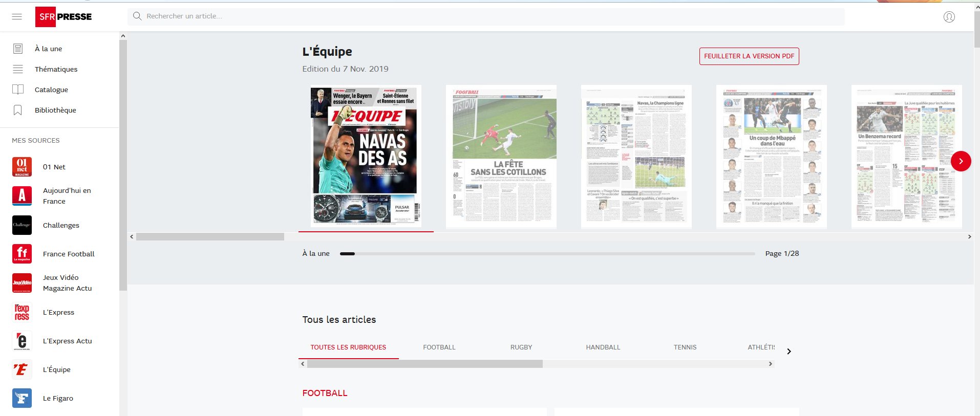
Task: Open the France Football source icon
Action: pyautogui.click(x=22, y=254)
